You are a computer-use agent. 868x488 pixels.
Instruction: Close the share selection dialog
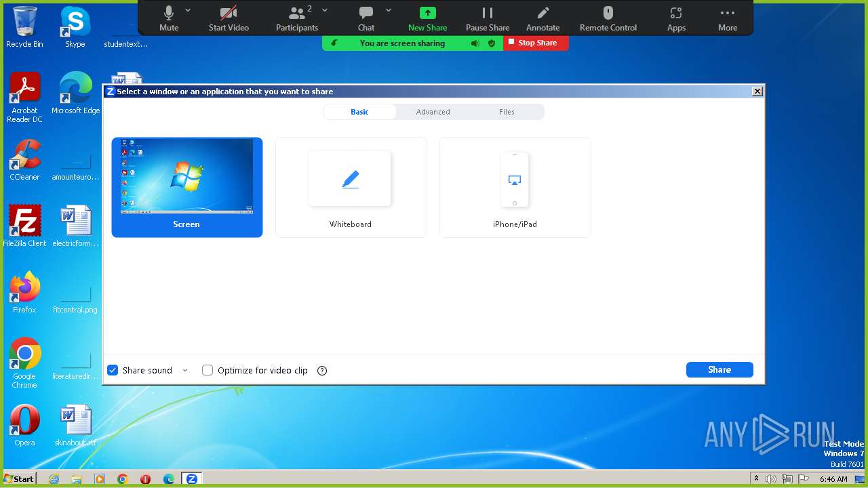(757, 91)
